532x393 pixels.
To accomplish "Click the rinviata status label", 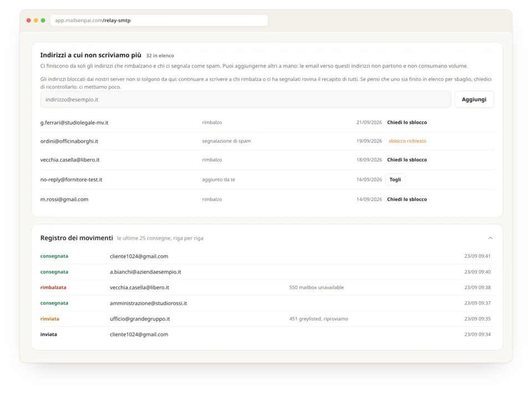I will (x=49, y=318).
